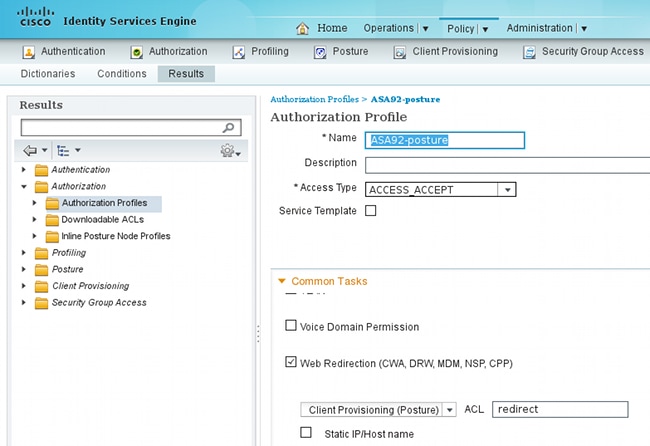Follow the Authorization Profiles breadcrumb link
The width and height of the screenshot is (650, 446).
315,99
